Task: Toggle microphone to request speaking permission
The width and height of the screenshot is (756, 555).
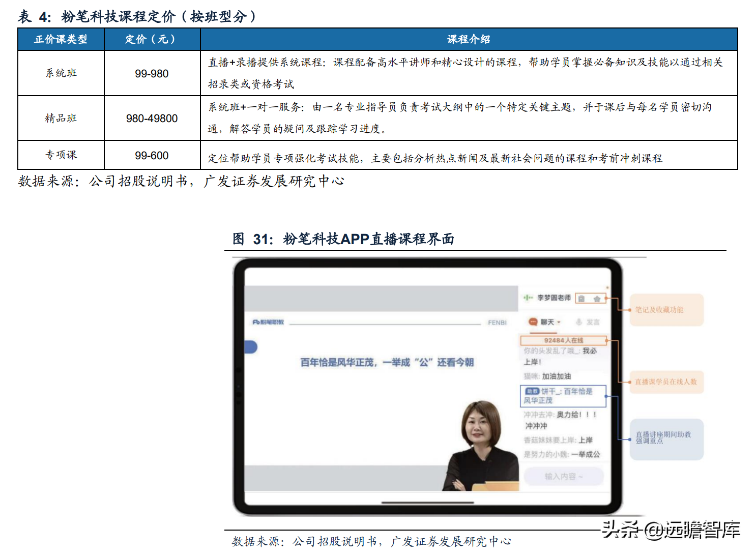Action: click(579, 322)
